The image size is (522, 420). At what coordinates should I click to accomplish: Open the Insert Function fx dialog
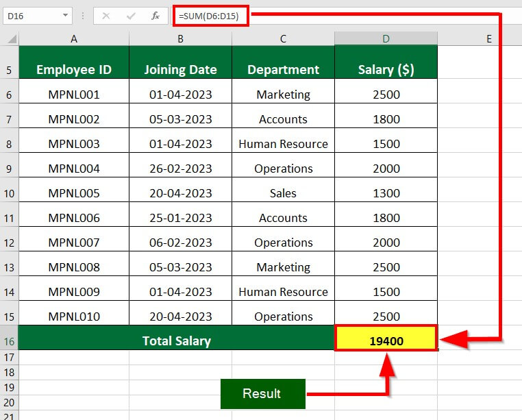coord(155,16)
